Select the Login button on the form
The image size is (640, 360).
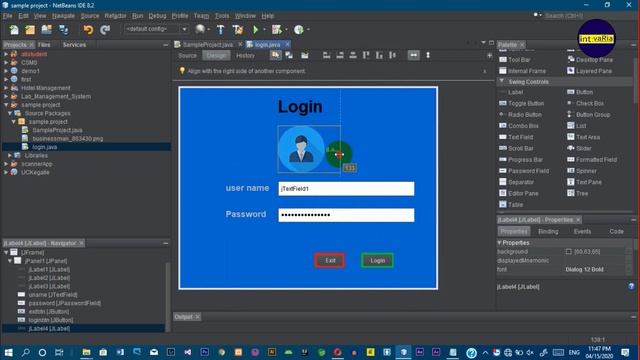pyautogui.click(x=378, y=260)
